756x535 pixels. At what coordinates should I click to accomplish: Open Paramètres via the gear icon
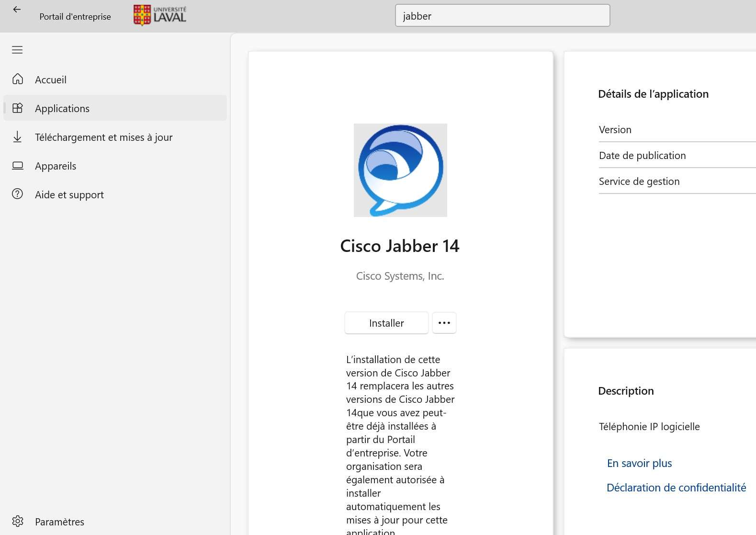click(x=18, y=521)
